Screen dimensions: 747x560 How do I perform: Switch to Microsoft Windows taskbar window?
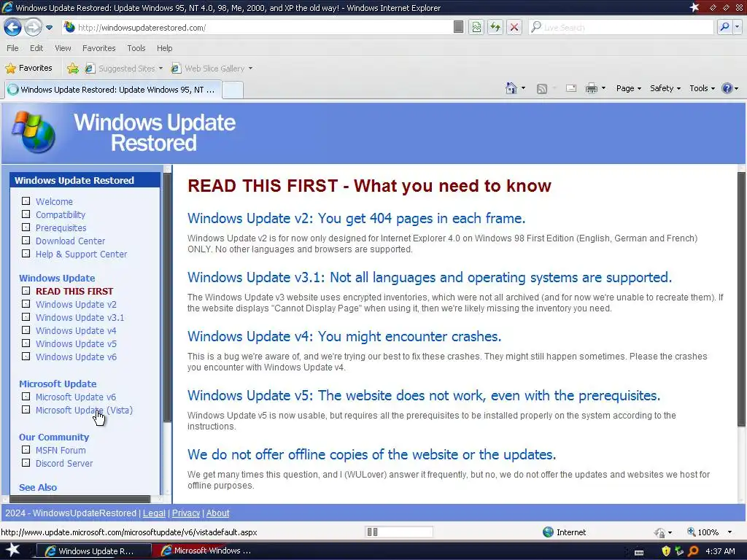206,551
